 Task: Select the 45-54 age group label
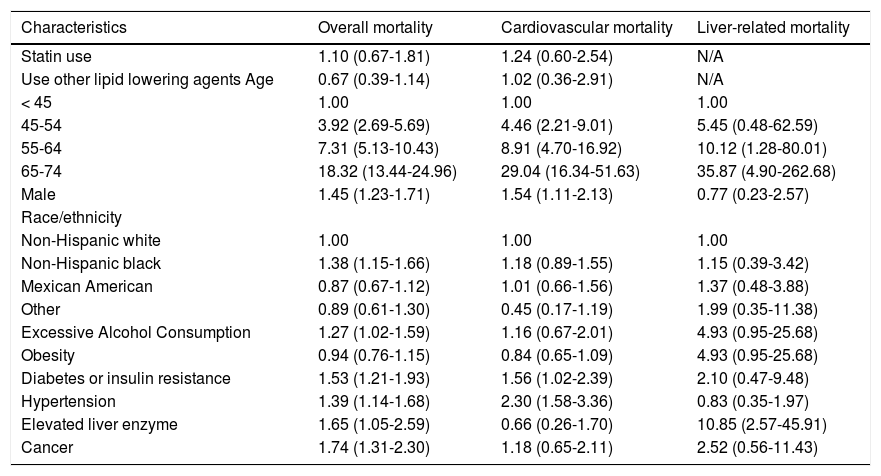tap(41, 125)
